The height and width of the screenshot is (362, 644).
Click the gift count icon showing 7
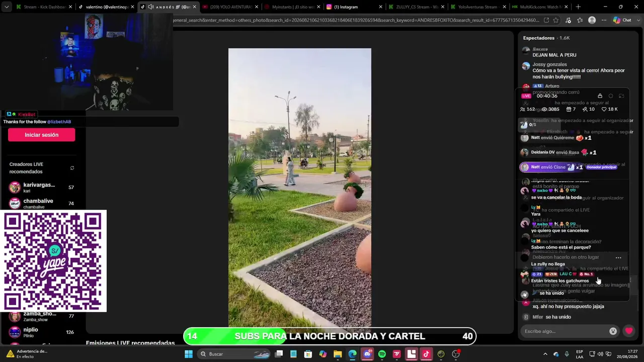click(571, 109)
